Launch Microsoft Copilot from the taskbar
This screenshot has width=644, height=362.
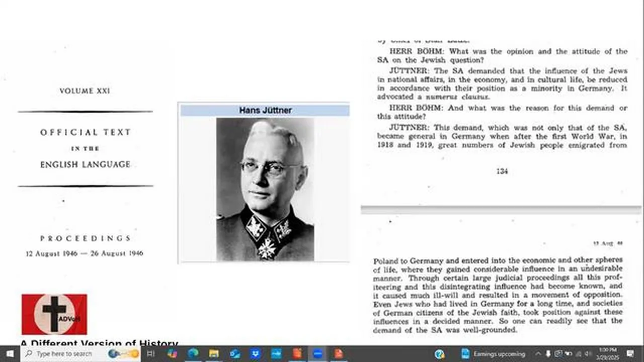click(172, 354)
